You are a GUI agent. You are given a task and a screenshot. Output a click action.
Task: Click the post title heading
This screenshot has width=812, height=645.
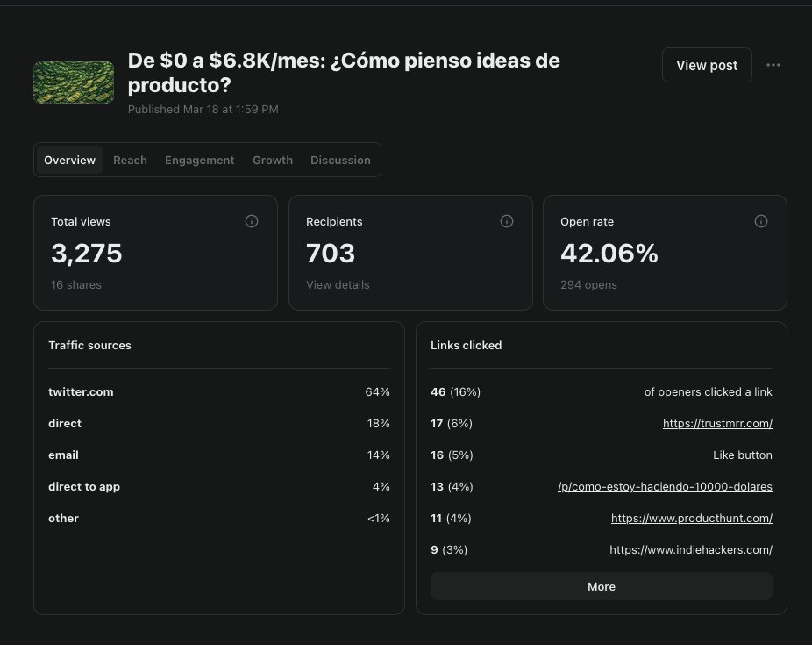coord(344,73)
